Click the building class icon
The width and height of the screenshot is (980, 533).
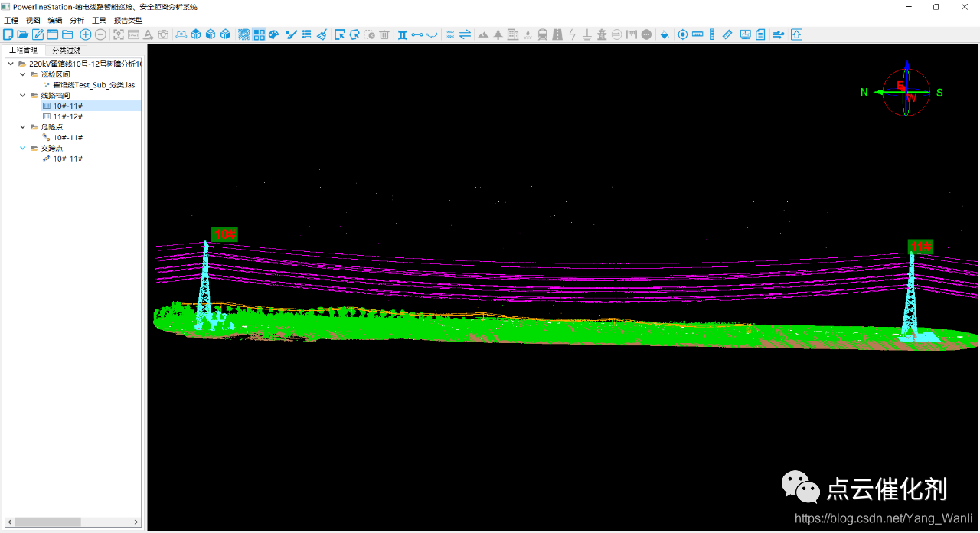513,34
